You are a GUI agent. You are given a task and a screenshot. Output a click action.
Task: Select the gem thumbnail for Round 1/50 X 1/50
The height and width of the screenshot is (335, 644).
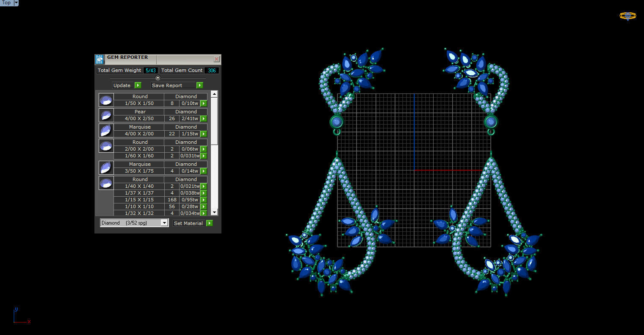pyautogui.click(x=106, y=100)
